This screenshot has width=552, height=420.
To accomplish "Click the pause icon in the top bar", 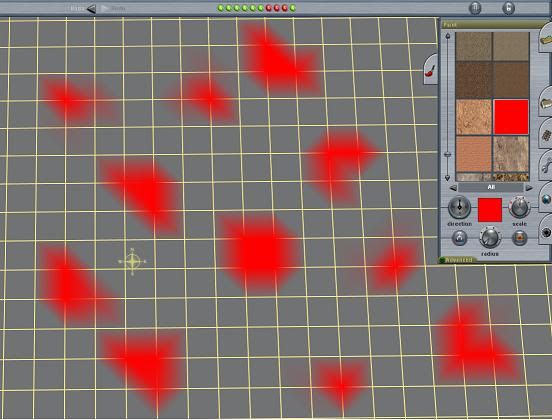I will point(475,8).
